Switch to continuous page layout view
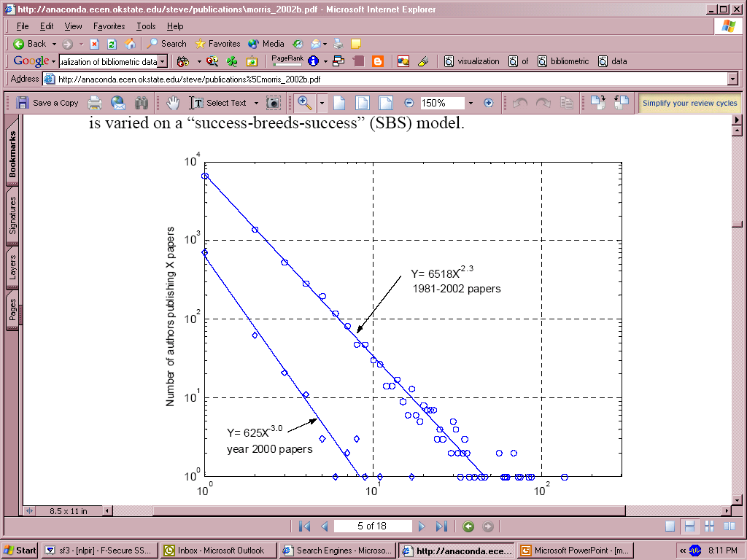This screenshot has width=747, height=560. coord(689,526)
